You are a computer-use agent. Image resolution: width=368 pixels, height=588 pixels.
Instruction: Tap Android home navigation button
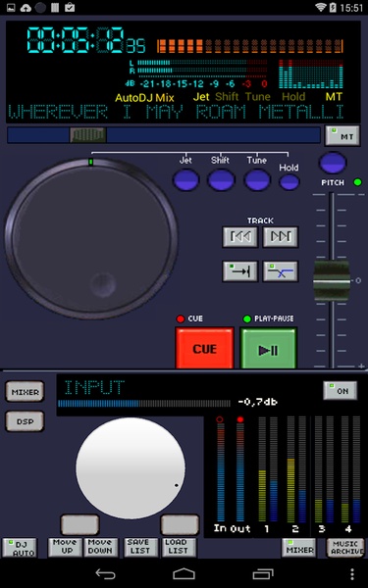tap(184, 573)
